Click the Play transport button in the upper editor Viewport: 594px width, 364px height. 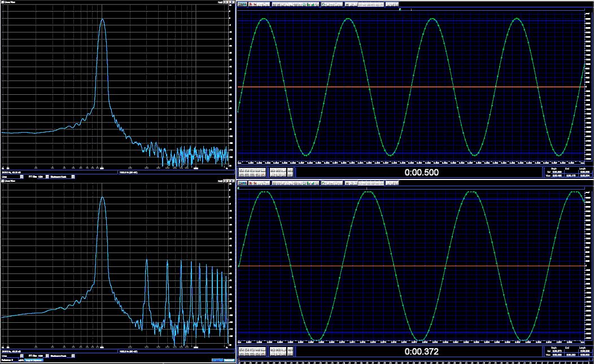(x=247, y=170)
